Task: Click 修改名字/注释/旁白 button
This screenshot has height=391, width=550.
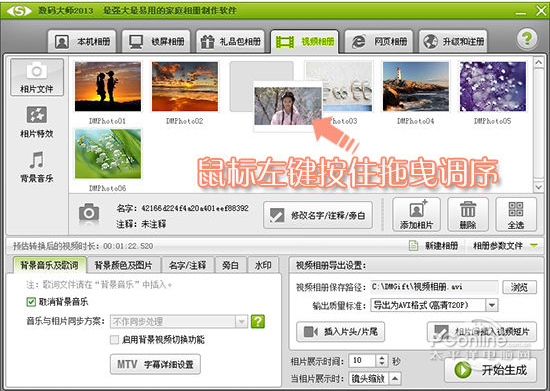Action: click(x=318, y=215)
